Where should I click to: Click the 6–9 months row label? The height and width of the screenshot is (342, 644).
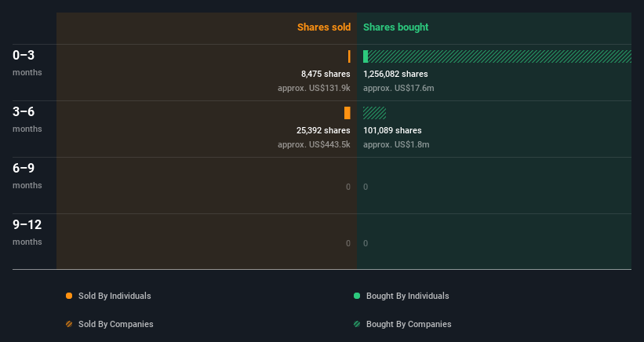tap(27, 176)
